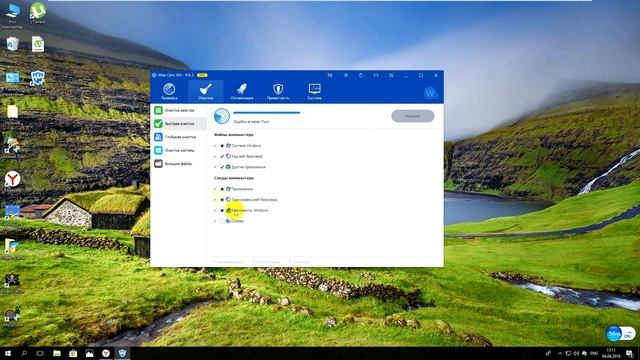Click the grey Отмена button

click(413, 116)
